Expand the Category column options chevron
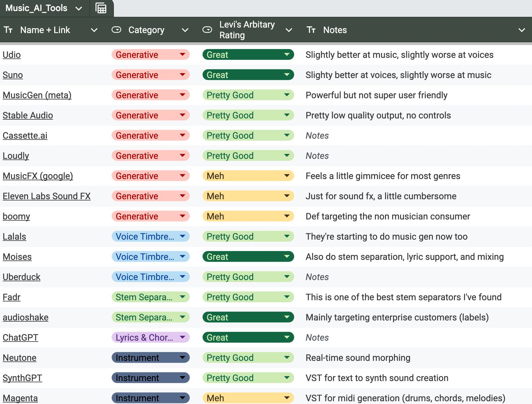 [x=185, y=30]
